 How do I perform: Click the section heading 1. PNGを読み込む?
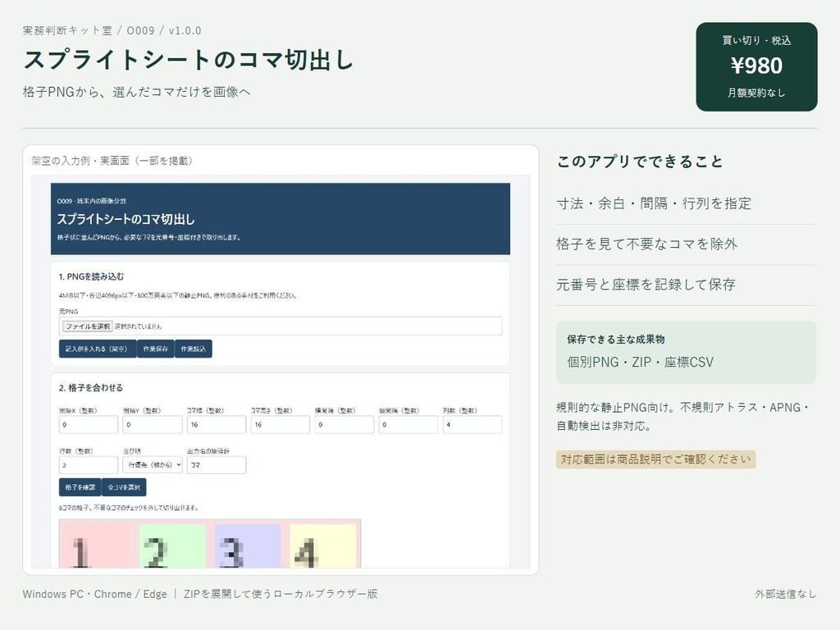(x=91, y=276)
